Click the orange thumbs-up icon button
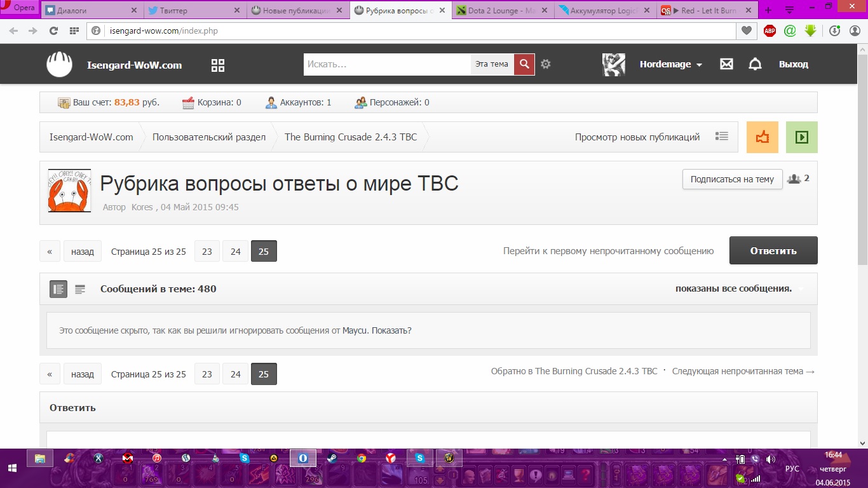Image resolution: width=868 pixels, height=488 pixels. (763, 137)
